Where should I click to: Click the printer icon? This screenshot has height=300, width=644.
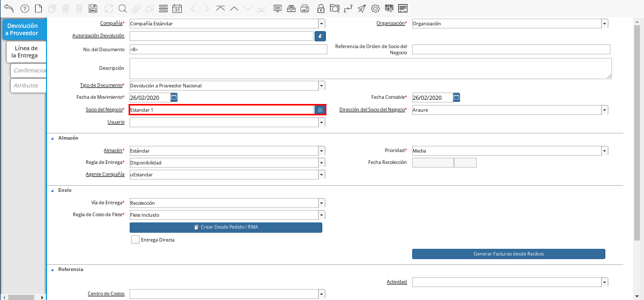click(305, 8)
